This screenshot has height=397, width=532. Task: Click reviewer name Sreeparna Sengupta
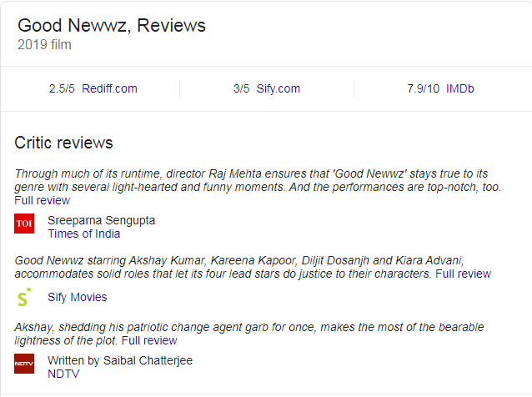[101, 220]
